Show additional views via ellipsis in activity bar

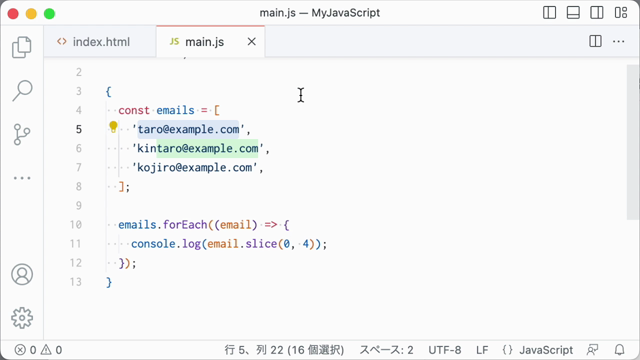point(22,178)
